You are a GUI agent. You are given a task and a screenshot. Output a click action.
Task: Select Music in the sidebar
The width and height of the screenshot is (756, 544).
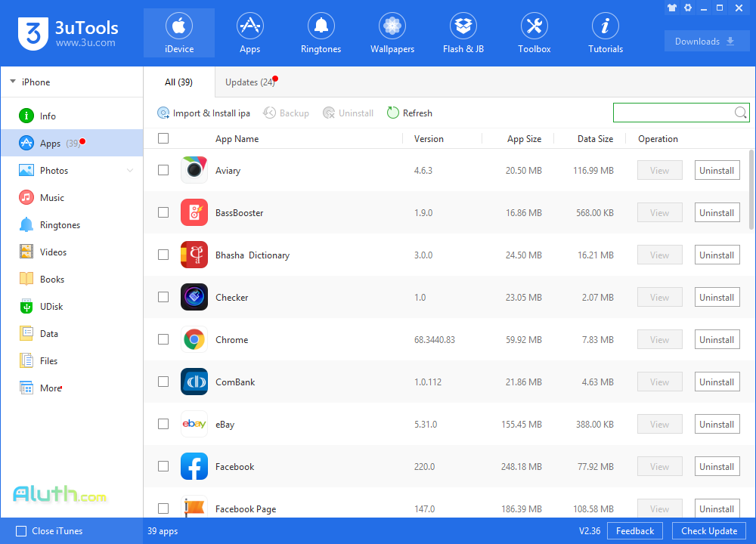(53, 197)
